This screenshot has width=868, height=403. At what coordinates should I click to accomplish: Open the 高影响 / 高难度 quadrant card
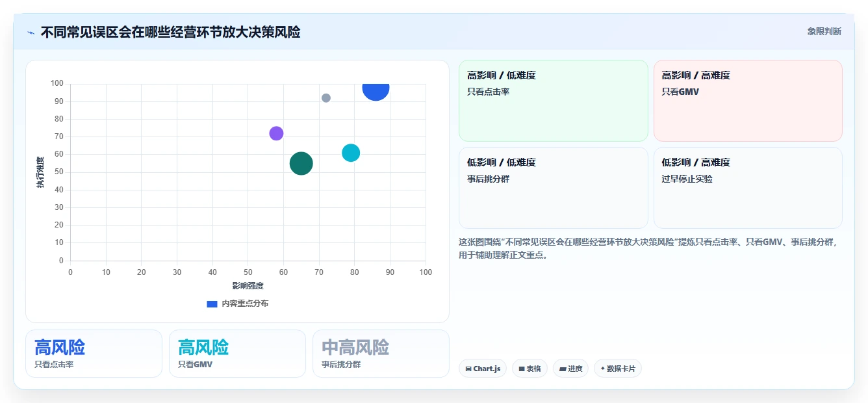pos(748,101)
